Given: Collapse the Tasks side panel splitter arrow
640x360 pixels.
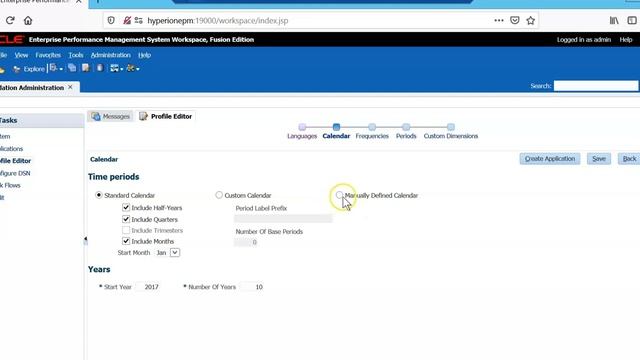Looking at the screenshot, I should pyautogui.click(x=85, y=240).
